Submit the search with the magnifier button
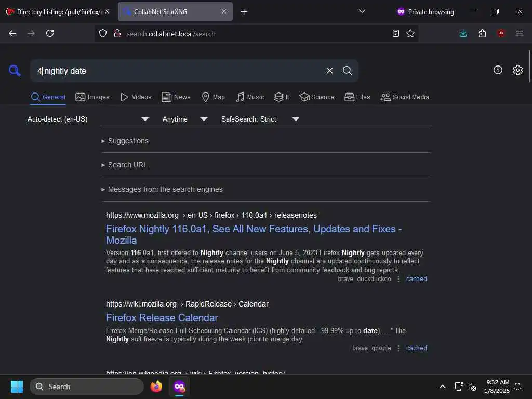532x399 pixels. pos(347,71)
